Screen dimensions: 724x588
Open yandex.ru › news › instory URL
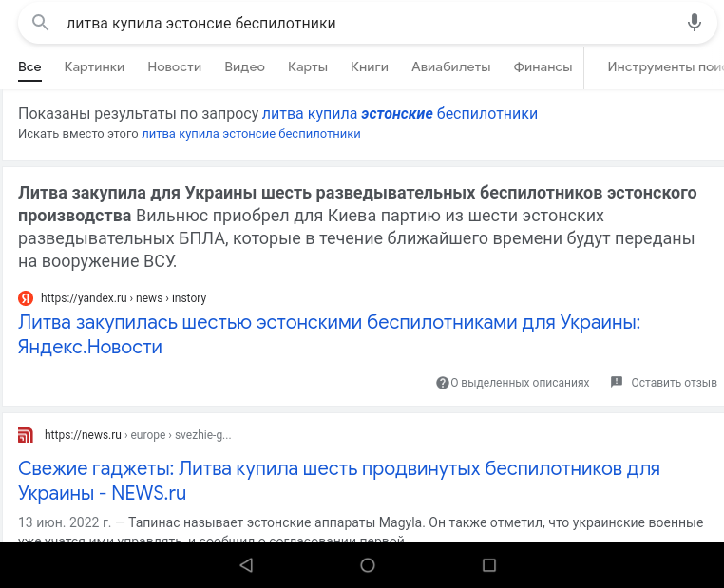(x=124, y=298)
